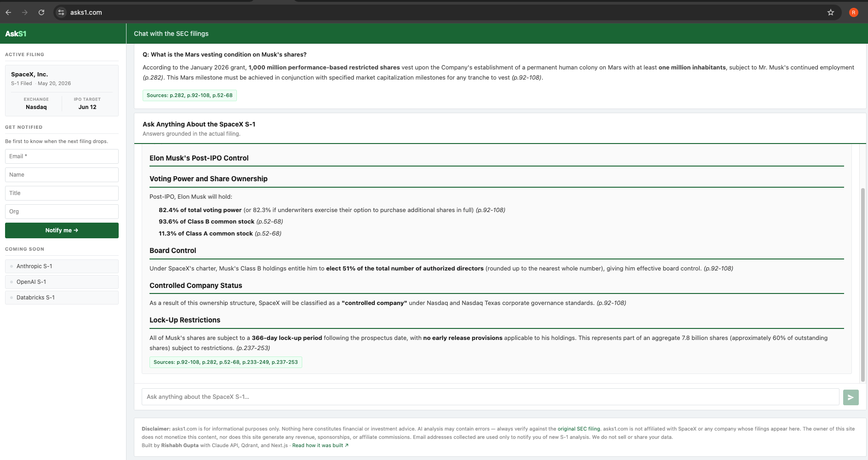The height and width of the screenshot is (460, 868).
Task: Click the Controlled Company Status heading
Action: click(195, 286)
